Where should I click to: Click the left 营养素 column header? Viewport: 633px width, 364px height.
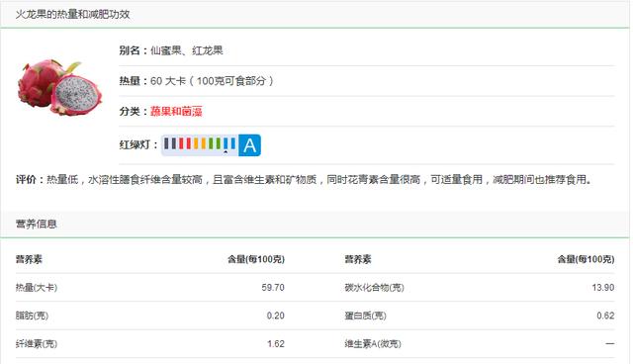tap(29, 259)
